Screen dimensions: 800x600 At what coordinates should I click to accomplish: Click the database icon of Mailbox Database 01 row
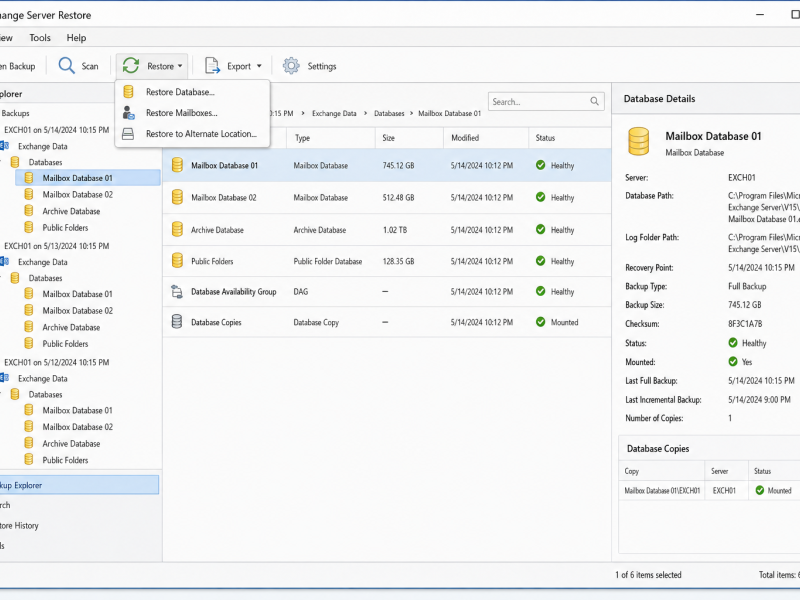pos(177,165)
